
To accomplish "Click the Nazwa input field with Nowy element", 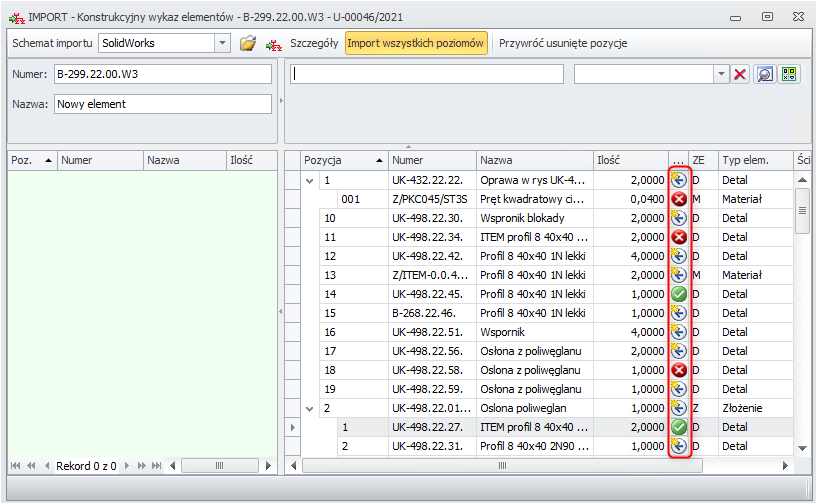I will click(163, 104).
